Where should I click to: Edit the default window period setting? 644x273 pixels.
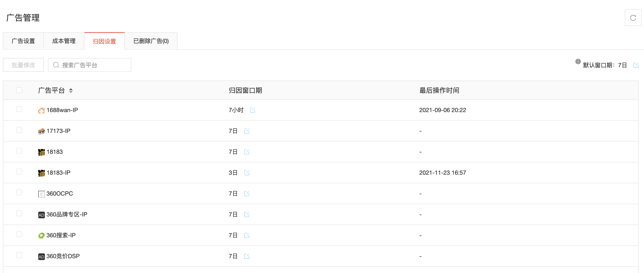636,66
